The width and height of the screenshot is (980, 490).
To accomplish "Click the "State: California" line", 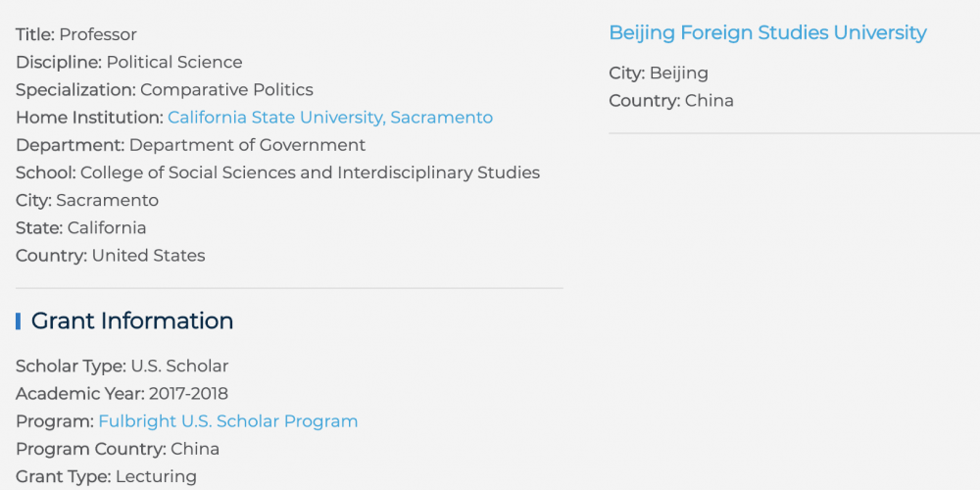I will coord(81,227).
